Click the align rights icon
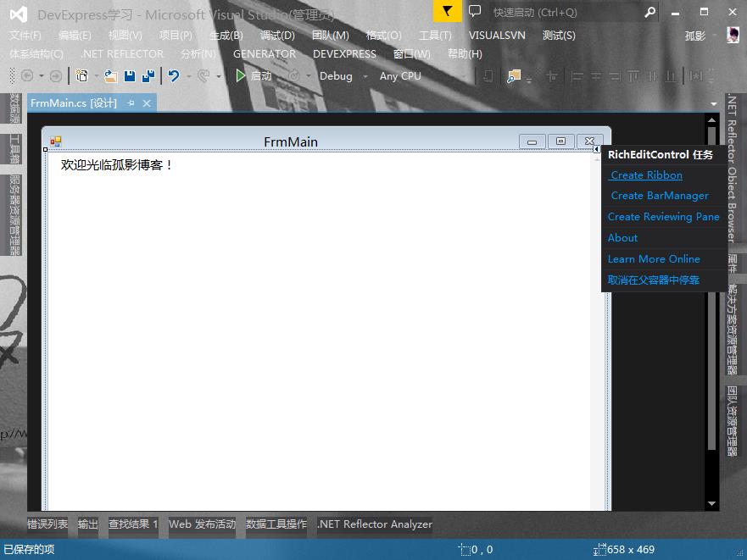Viewport: 747px width, 560px height. click(x=615, y=76)
